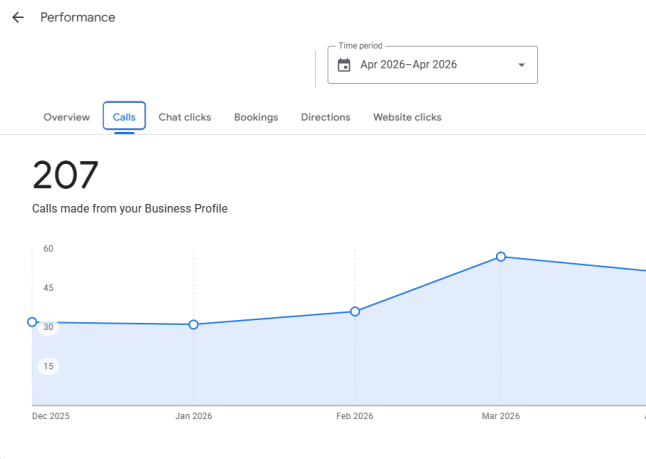Click the Dec 2025 data point on chart
Image resolution: width=646 pixels, height=459 pixels.
pos(32,322)
